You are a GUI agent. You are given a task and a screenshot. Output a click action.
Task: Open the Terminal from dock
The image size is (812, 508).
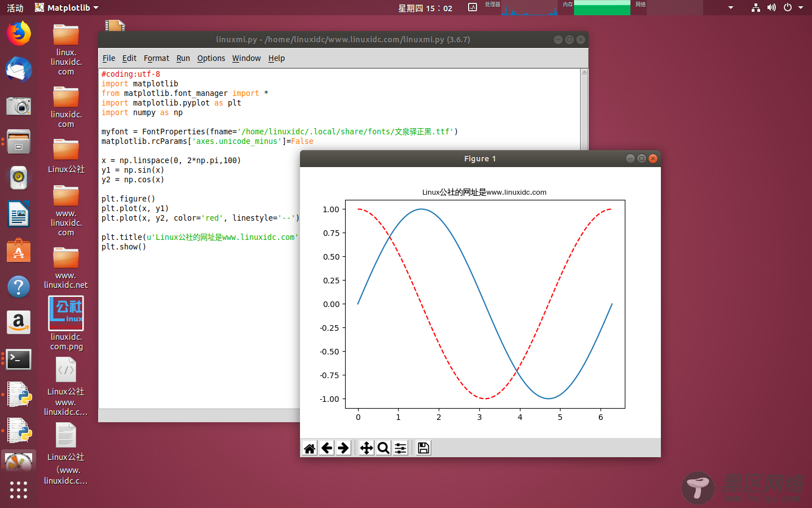(x=19, y=359)
